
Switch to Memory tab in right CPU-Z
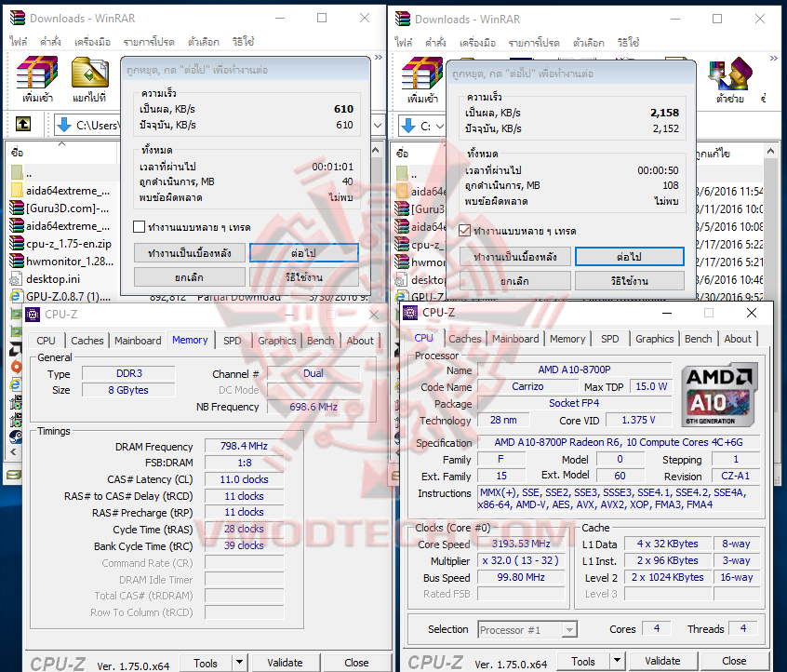coord(567,339)
